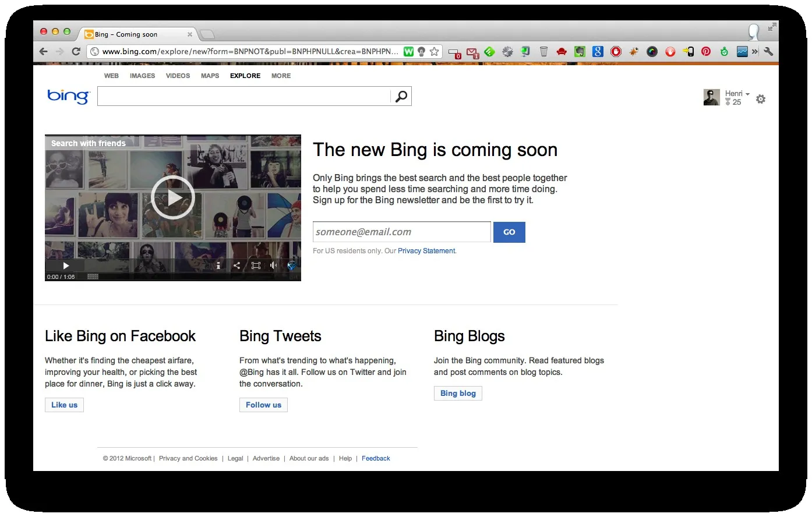Open the Privacy Statement link
The width and height of the screenshot is (812, 517).
(426, 251)
